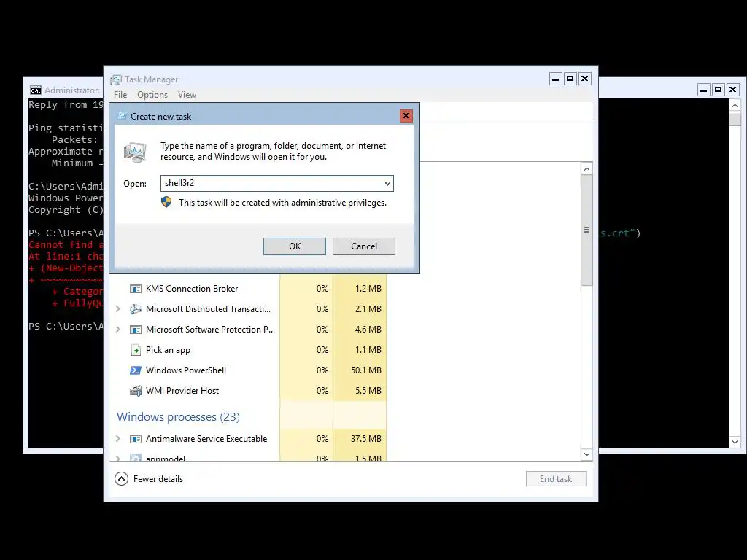Screen dimensions: 747x560
Task: Click the 4.6 MB Software Protection memory value
Action: (x=368, y=330)
